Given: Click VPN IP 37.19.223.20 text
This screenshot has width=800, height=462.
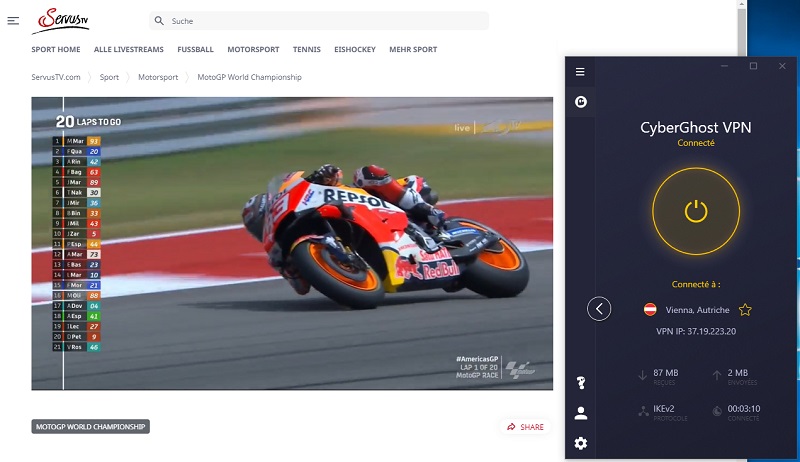Looking at the screenshot, I should coord(696,331).
